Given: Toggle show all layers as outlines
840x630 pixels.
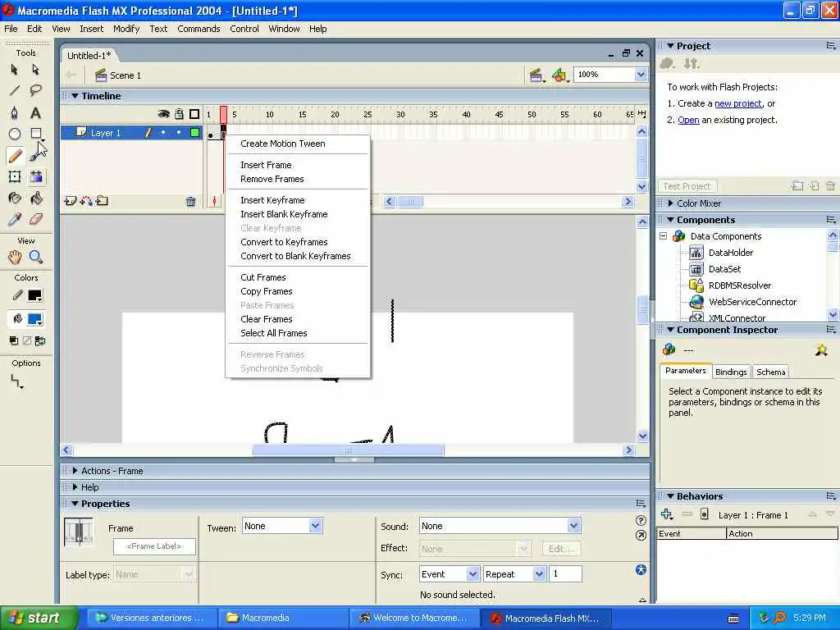Looking at the screenshot, I should (x=194, y=114).
